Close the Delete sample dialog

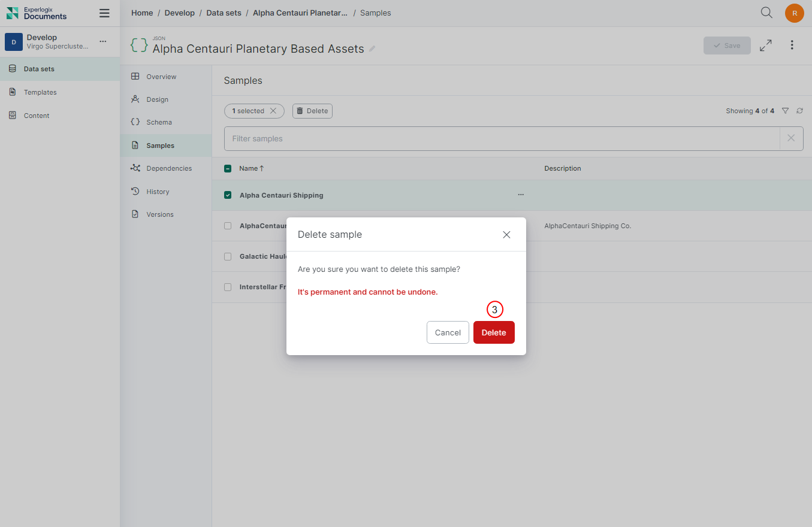coord(506,235)
